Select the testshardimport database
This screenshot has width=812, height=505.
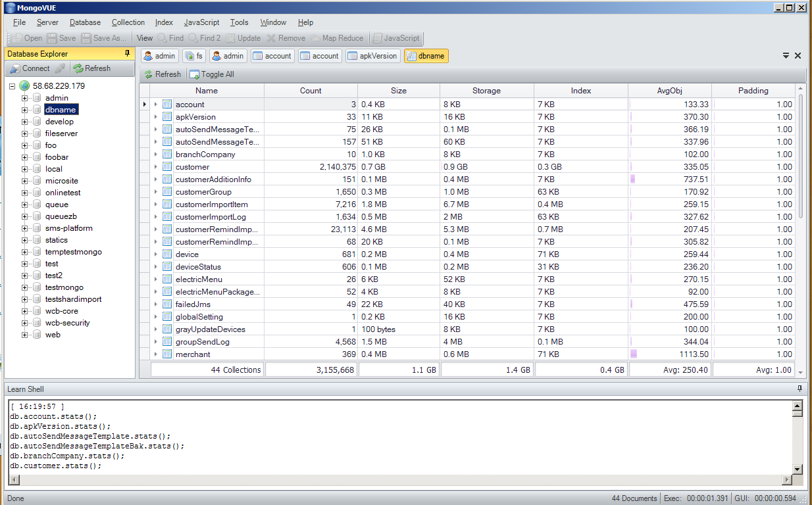coord(74,299)
